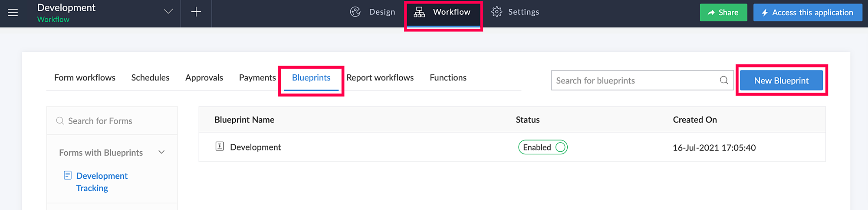Collapse the Forms with Blueprints section
Image resolution: width=868 pixels, height=210 pixels.
(161, 152)
